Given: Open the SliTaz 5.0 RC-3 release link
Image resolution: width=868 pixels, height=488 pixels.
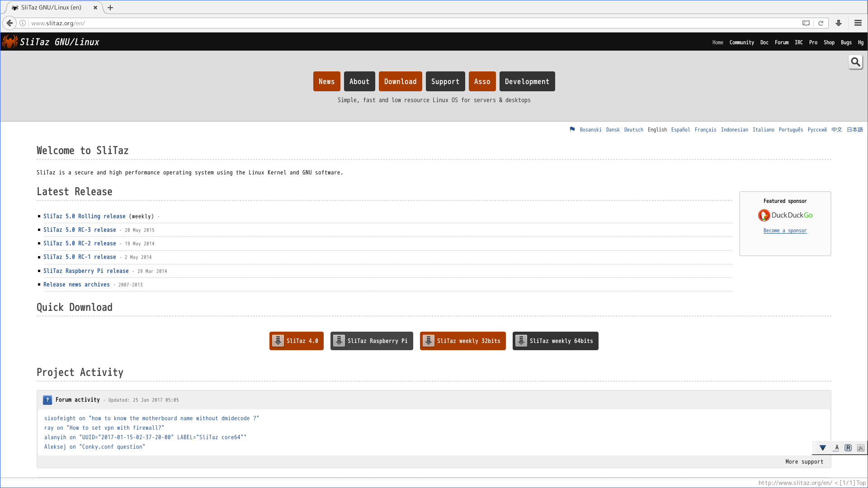Looking at the screenshot, I should tap(80, 230).
